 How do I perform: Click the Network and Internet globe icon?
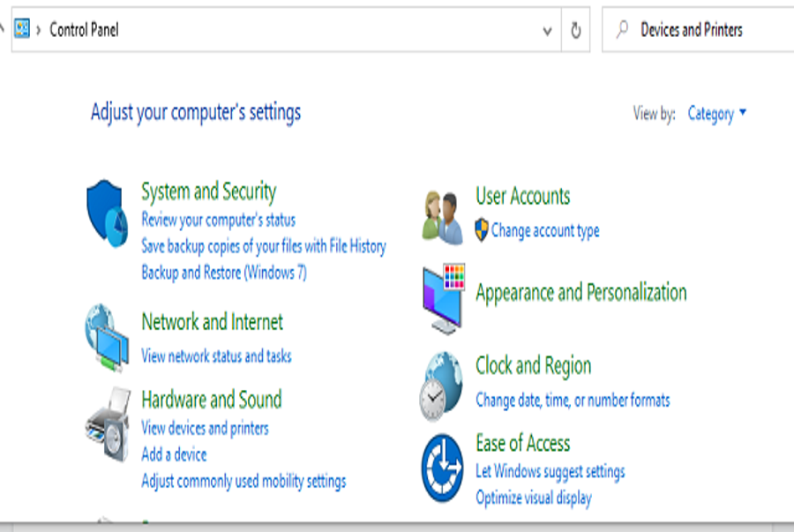[107, 338]
